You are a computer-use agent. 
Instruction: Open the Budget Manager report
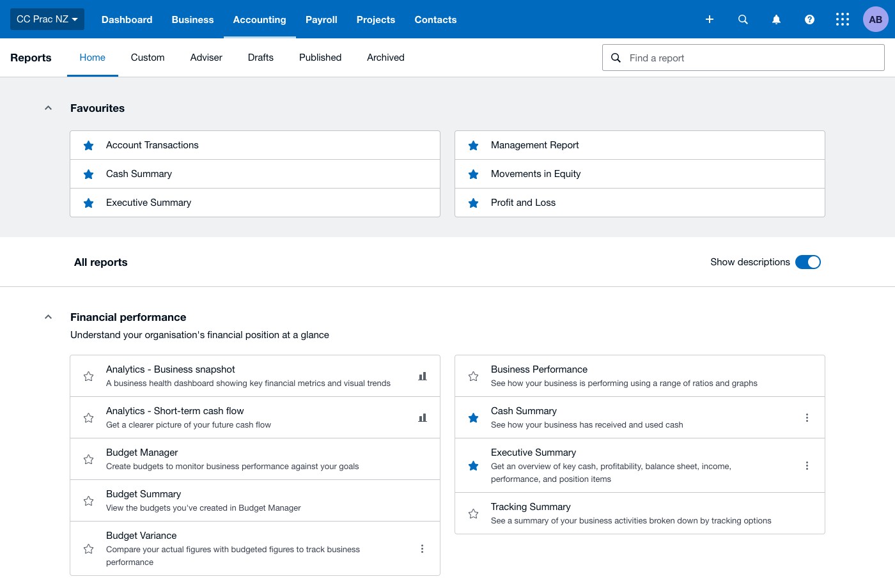point(255,459)
